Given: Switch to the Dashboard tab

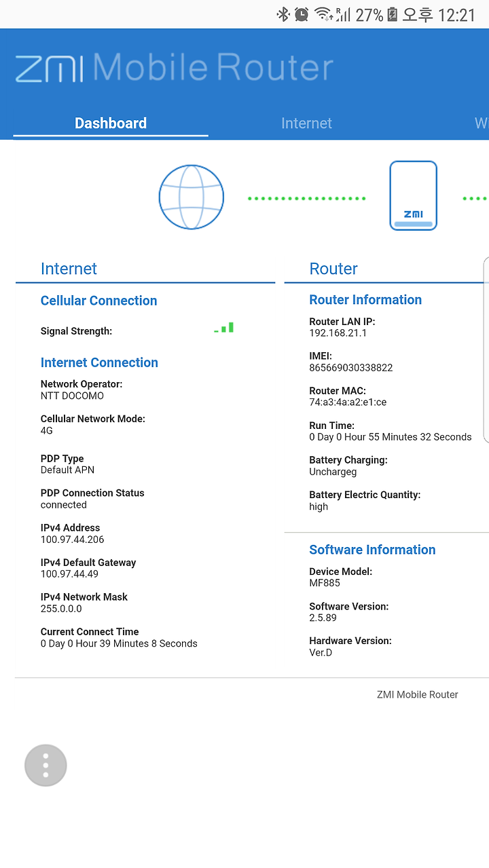Looking at the screenshot, I should (x=111, y=124).
